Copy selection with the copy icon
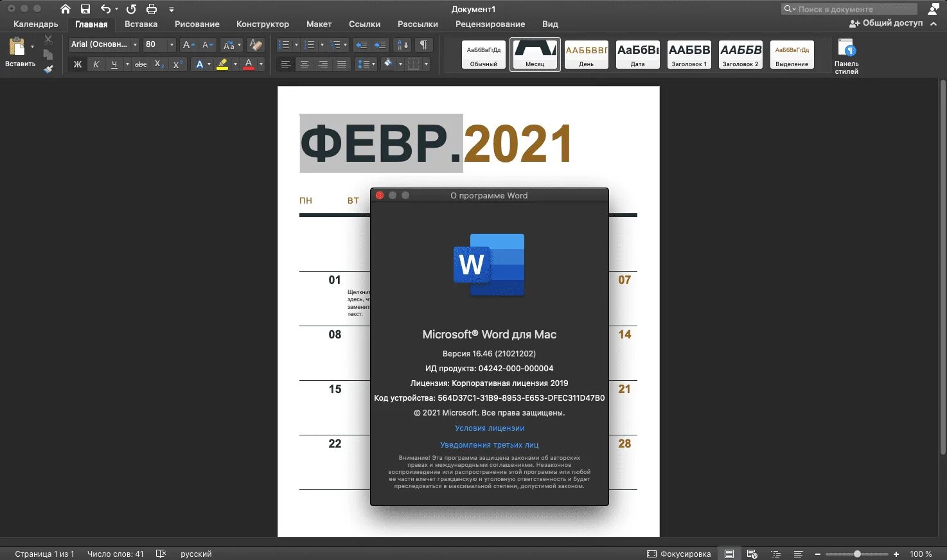947x560 pixels. (x=48, y=55)
